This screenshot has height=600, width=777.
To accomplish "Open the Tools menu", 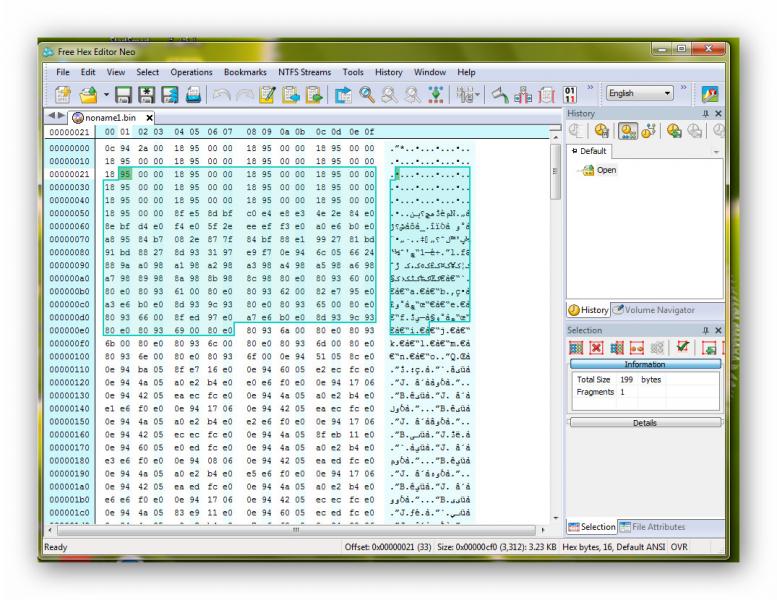I will pos(353,72).
